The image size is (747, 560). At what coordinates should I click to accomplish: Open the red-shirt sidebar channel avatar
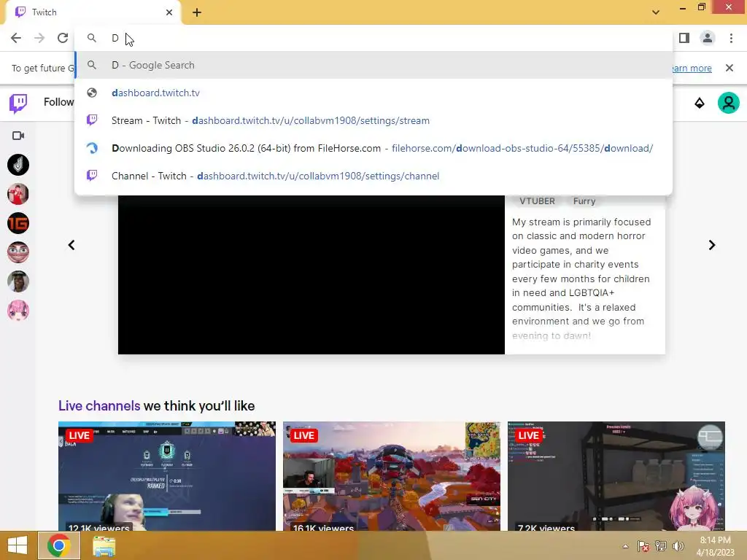(x=18, y=194)
